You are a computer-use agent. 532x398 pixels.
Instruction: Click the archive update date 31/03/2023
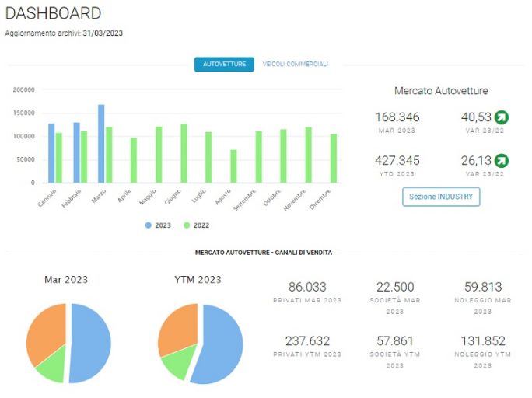coord(103,33)
